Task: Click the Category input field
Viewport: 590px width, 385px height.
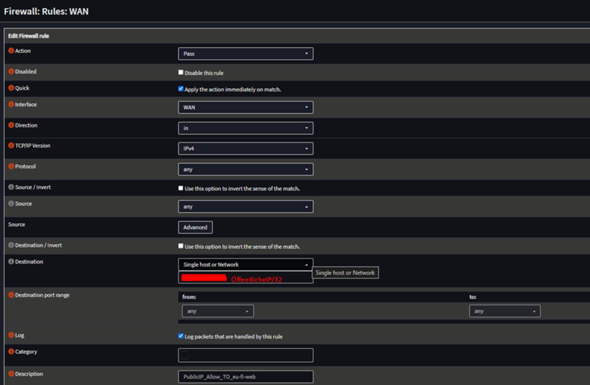Action: click(246, 355)
